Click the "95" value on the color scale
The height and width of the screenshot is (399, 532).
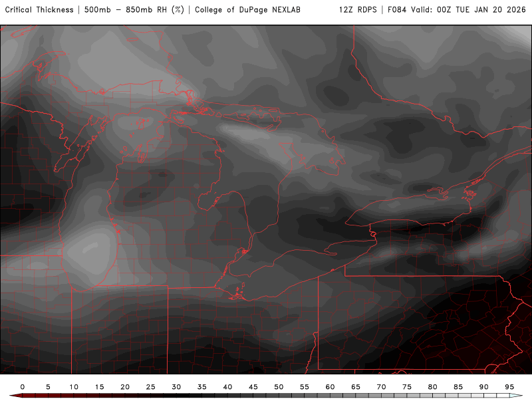(x=509, y=387)
